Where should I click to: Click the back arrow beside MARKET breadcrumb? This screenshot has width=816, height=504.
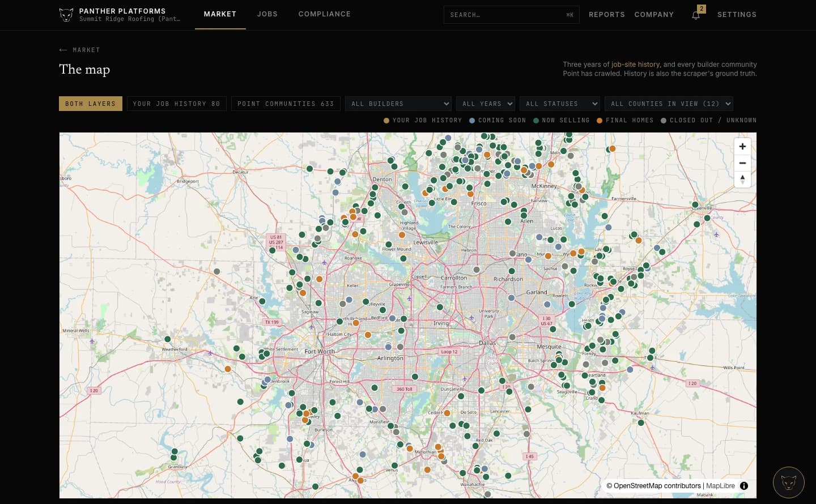[x=63, y=50]
